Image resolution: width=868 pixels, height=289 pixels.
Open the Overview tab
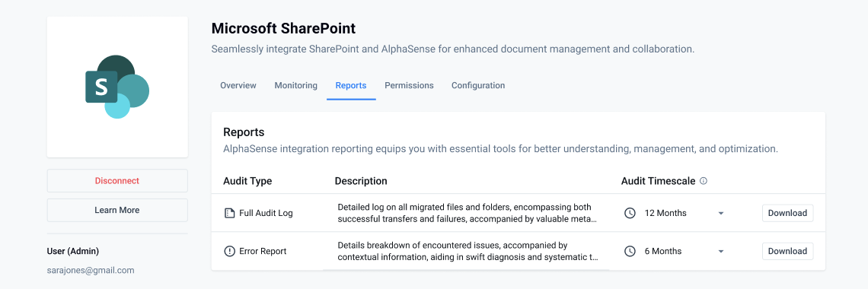click(x=238, y=86)
